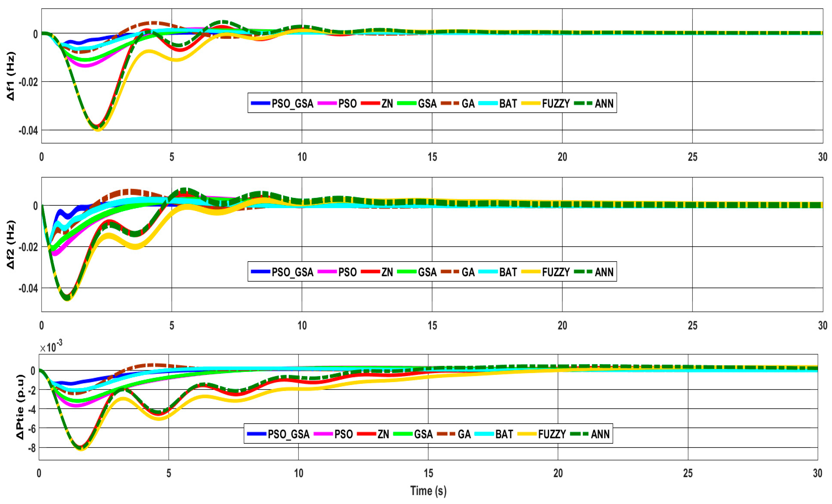The image size is (832, 504).
Task: Click the -8 tick label on bottom plot
Action: pos(32,448)
